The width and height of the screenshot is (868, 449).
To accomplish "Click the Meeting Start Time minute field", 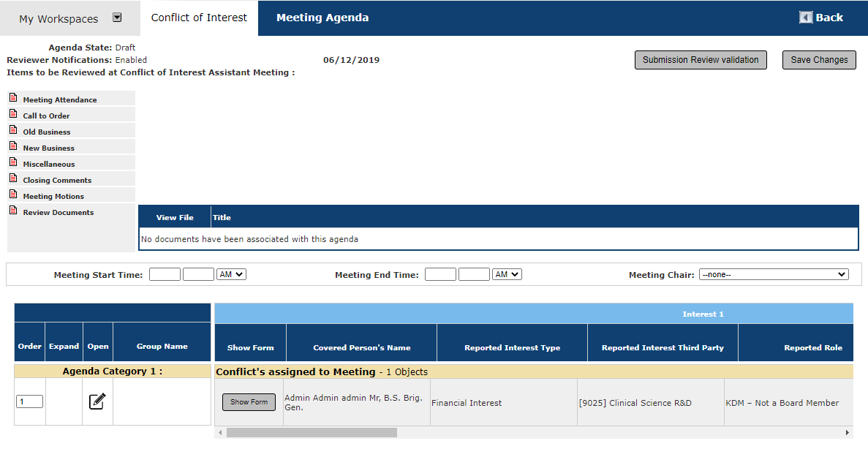I will pos(198,275).
